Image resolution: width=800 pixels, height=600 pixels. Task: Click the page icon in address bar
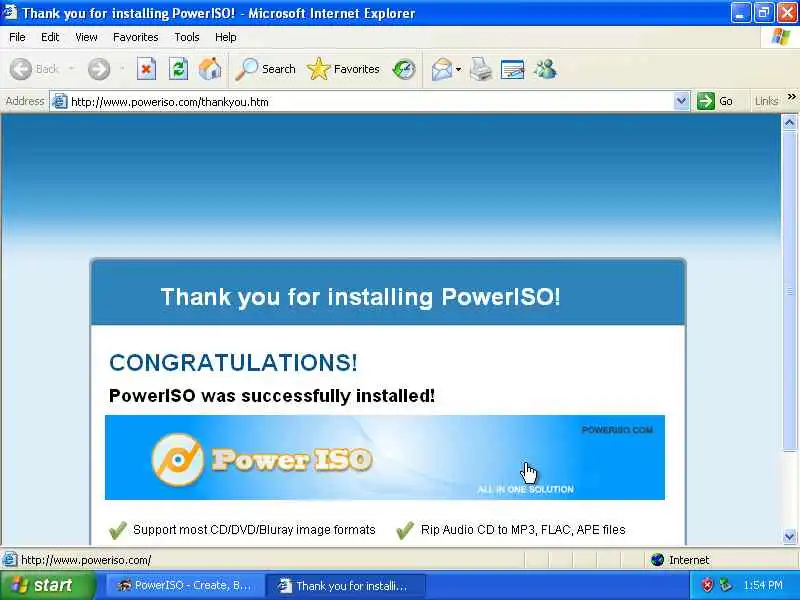click(60, 102)
